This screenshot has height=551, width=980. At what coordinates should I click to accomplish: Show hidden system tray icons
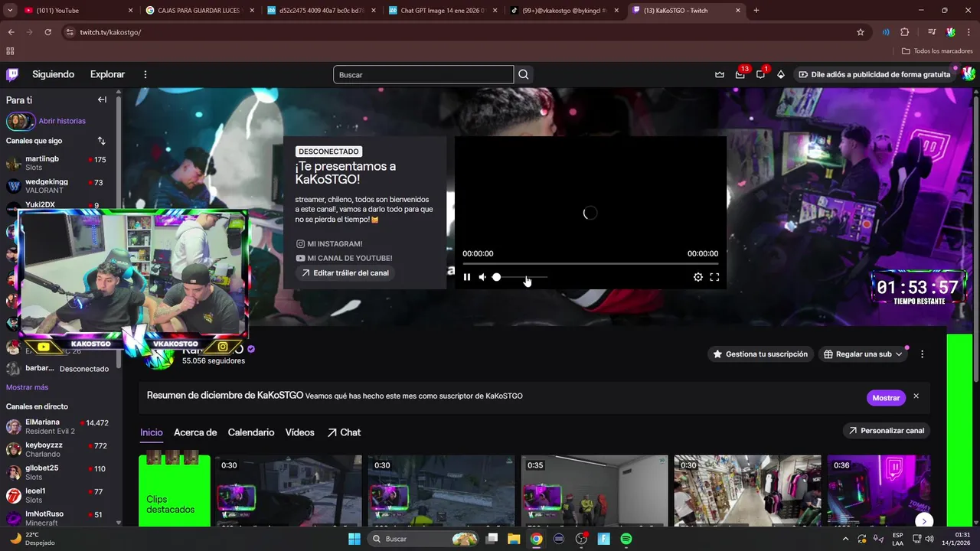click(846, 539)
